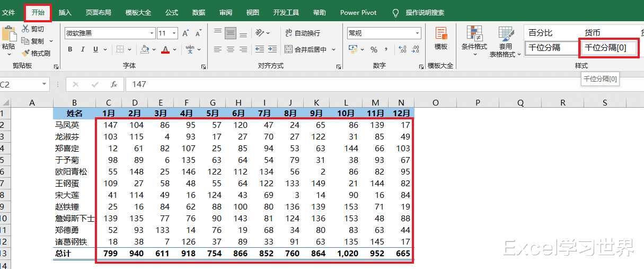The width and height of the screenshot is (644, 269).
Task: Open the 模板 template icon
Action: (x=440, y=39)
